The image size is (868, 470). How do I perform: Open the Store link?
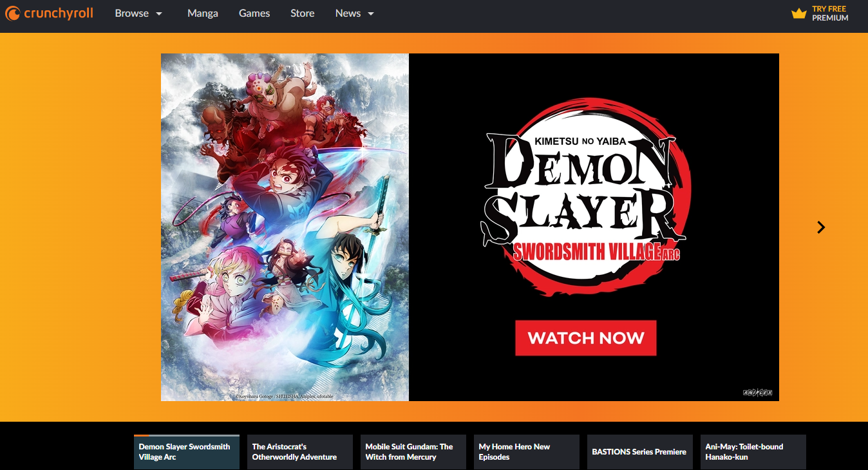[x=303, y=14]
